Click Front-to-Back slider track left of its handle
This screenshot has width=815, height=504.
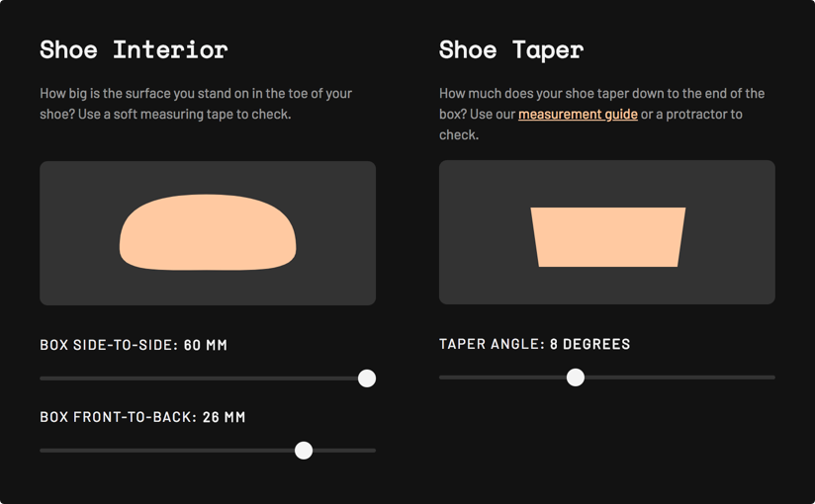(167, 451)
